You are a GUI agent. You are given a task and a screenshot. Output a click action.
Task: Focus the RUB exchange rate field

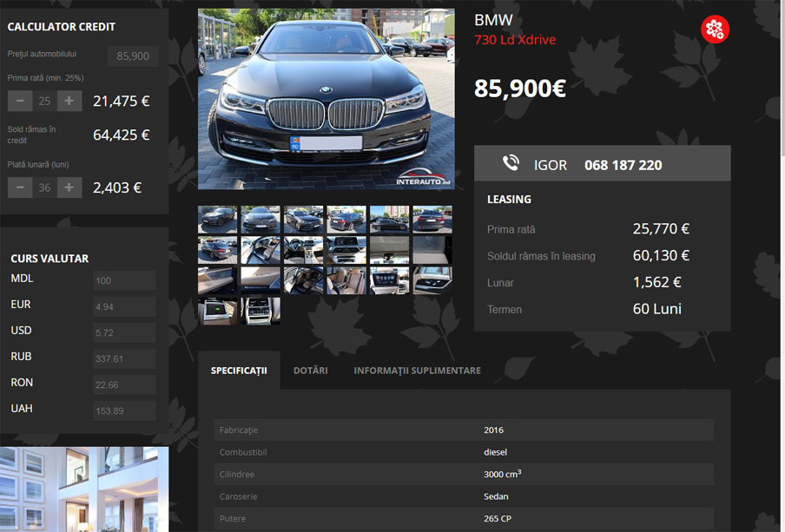point(124,358)
